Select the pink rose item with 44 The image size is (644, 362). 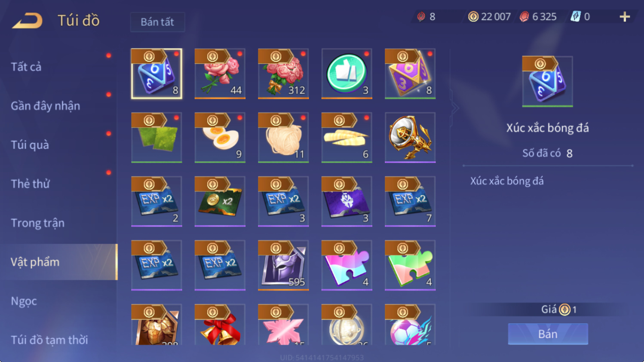[x=220, y=74]
